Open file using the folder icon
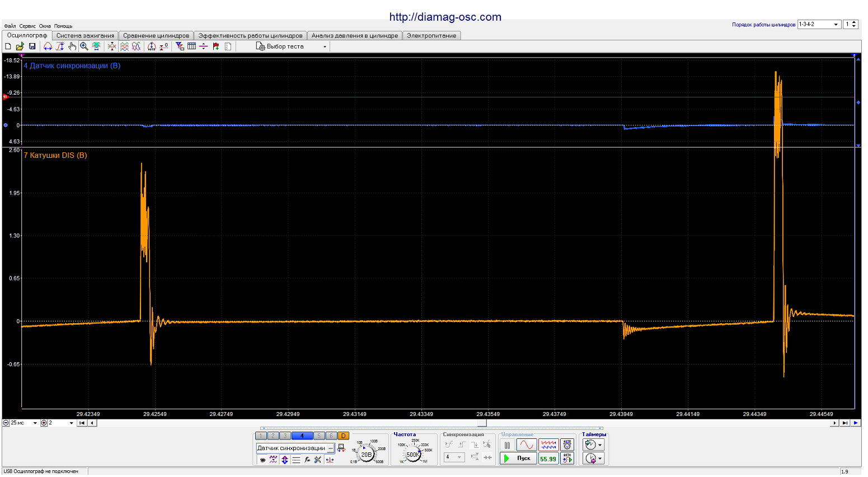The width and height of the screenshot is (868, 477). [20, 46]
